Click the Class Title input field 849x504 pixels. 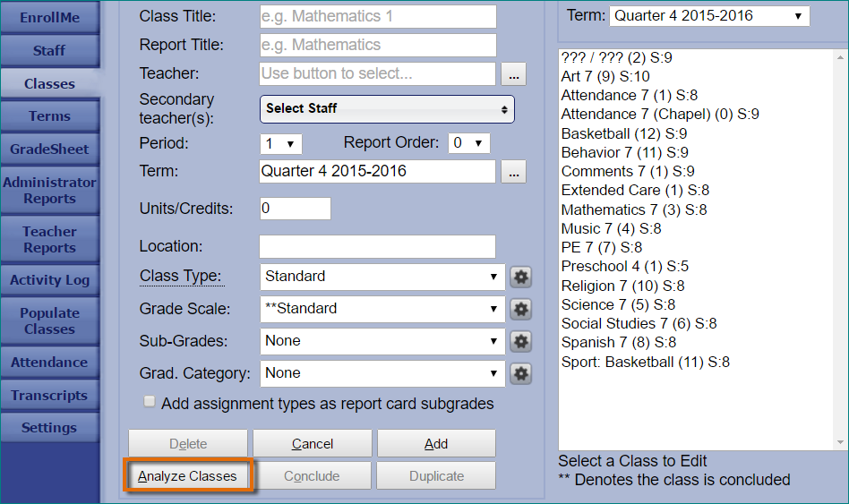(377, 16)
